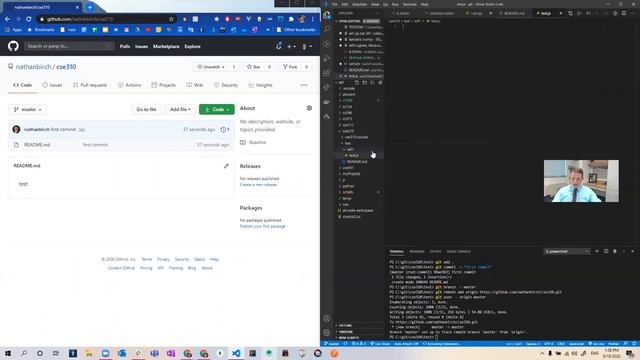Click the Go to file button
This screenshot has height=360, width=640.
pos(146,109)
